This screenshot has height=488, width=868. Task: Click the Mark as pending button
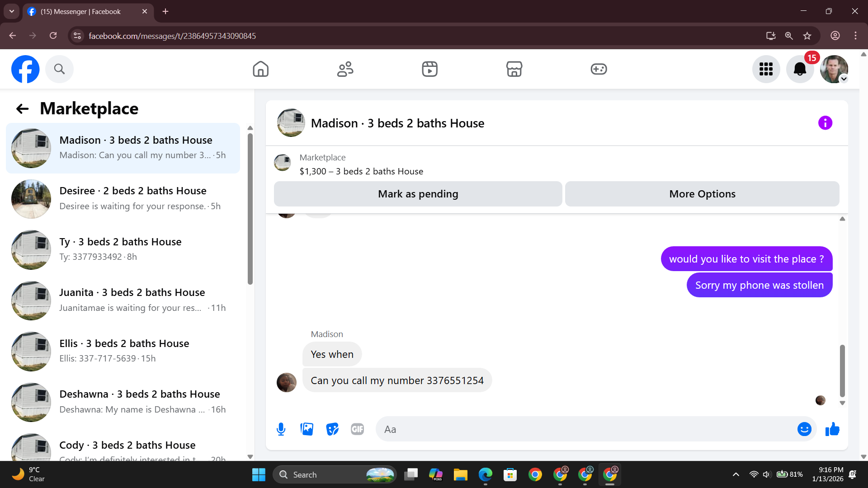(418, 194)
